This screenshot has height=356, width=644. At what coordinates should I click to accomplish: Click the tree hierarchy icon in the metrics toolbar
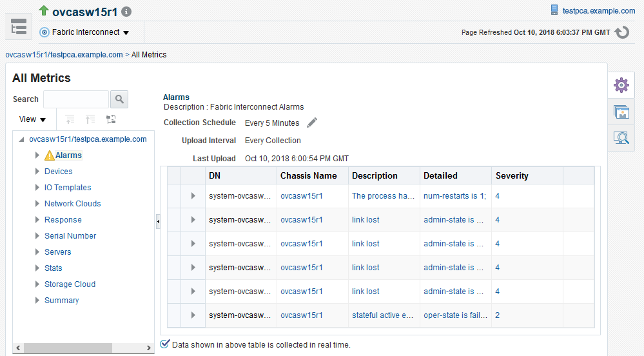[111, 119]
